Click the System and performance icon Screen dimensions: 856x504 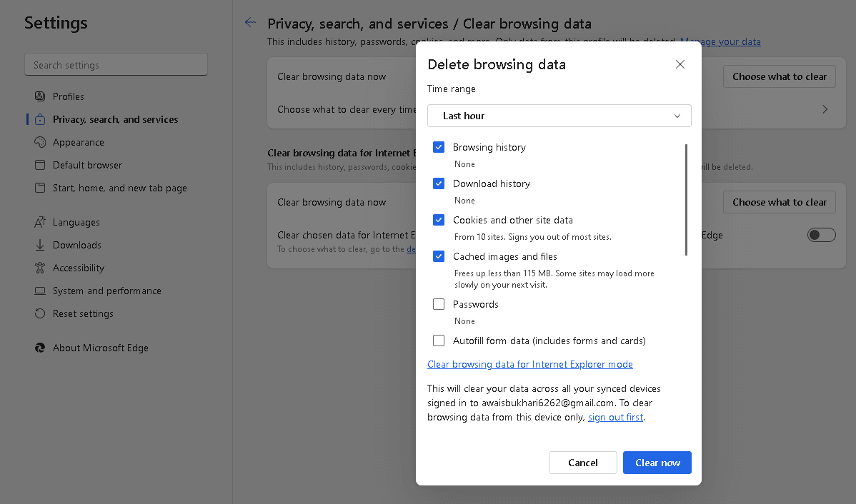point(40,291)
